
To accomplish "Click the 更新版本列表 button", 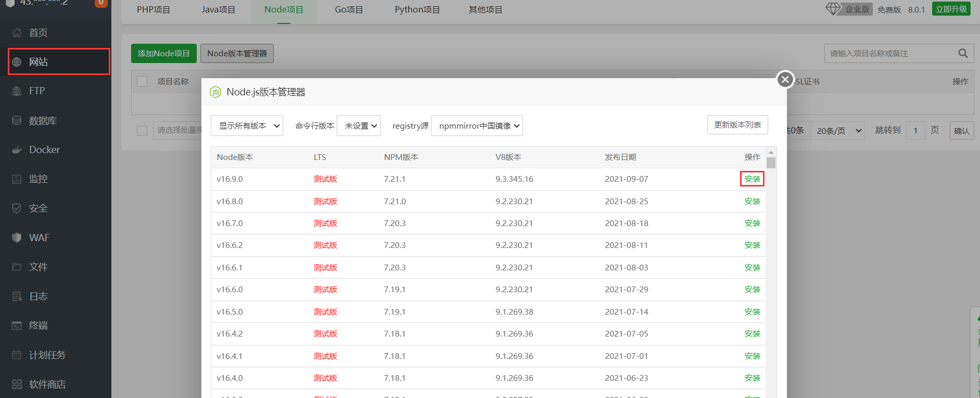I will (737, 125).
